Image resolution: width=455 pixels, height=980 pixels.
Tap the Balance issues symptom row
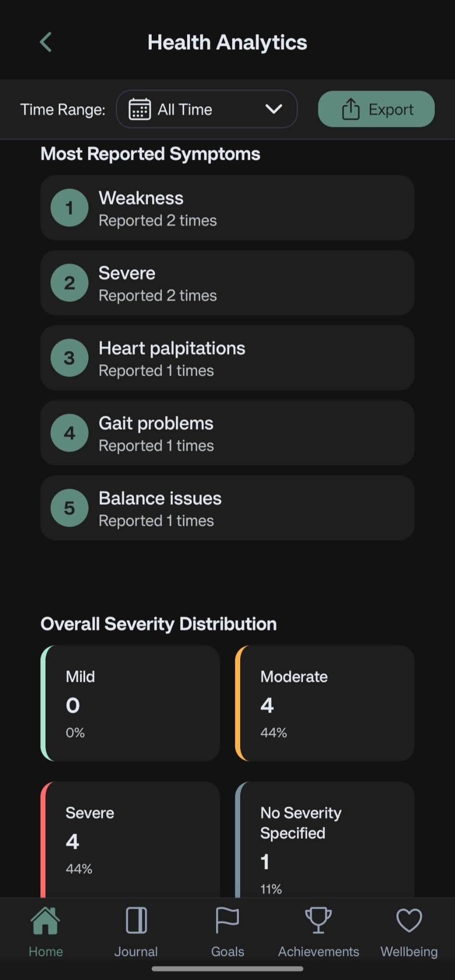pyautogui.click(x=227, y=508)
